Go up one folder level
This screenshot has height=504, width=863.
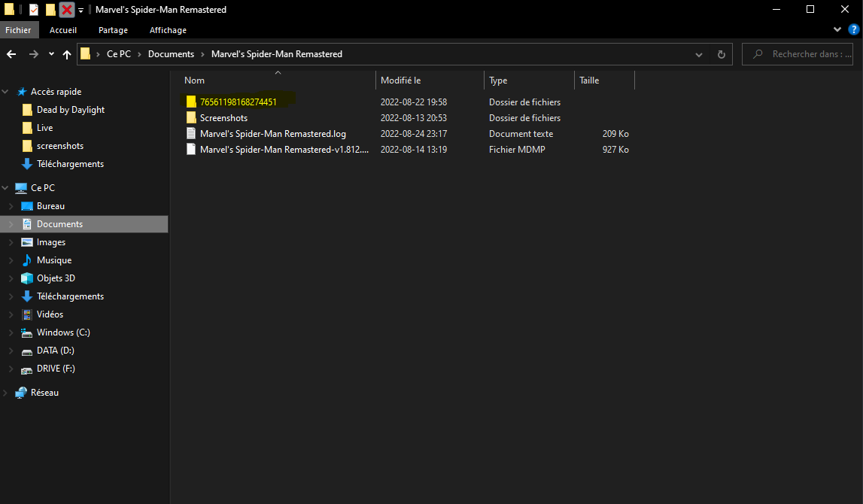point(67,54)
